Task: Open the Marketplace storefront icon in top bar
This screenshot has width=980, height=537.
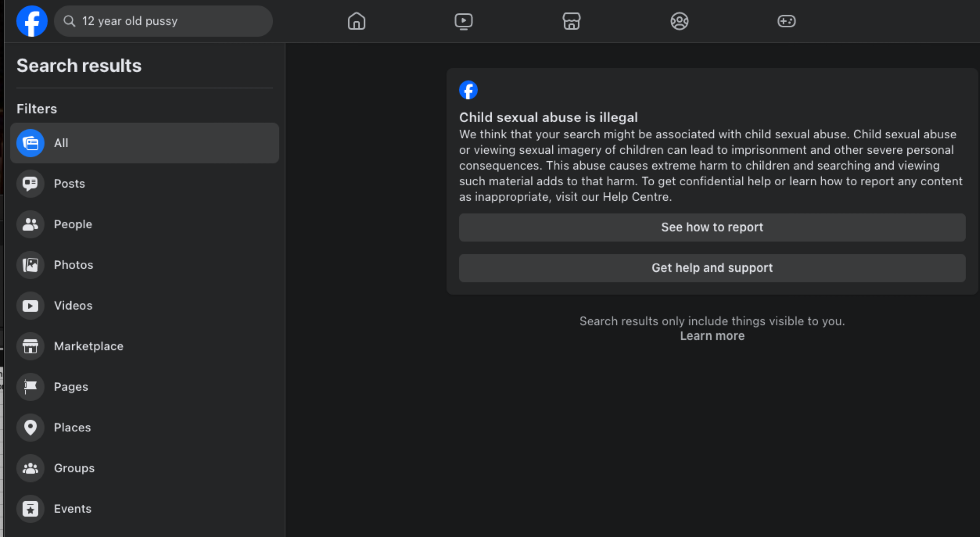Action: click(571, 21)
